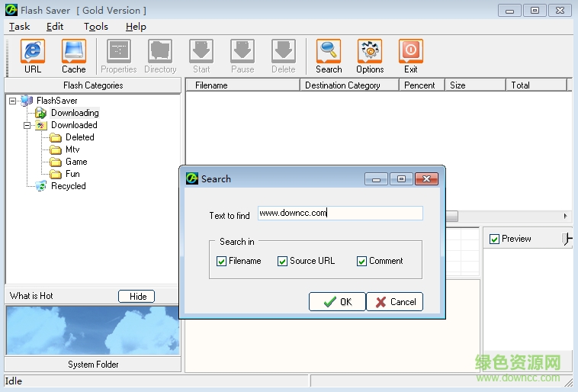Click the URL toolbar icon
The height and width of the screenshot is (392, 578).
[33, 52]
